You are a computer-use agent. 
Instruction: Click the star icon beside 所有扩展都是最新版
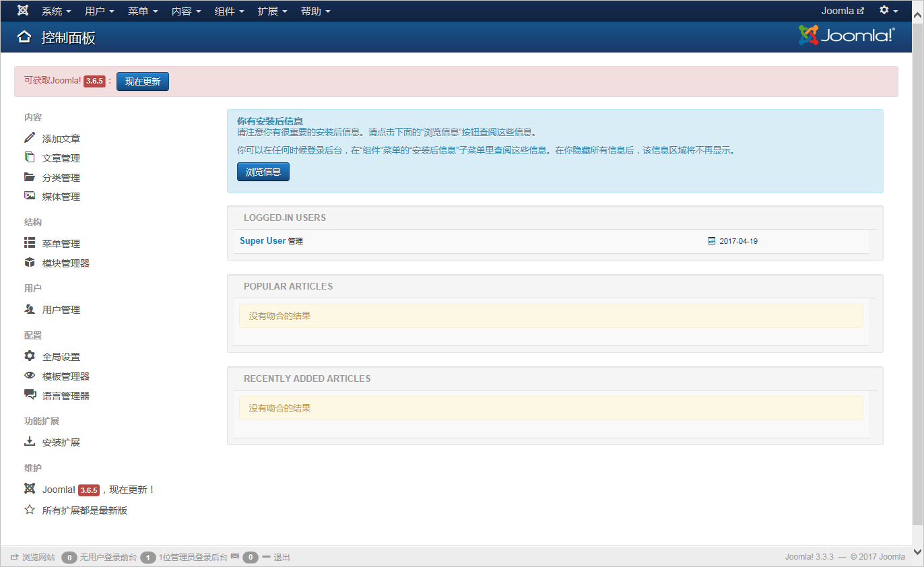coord(30,510)
